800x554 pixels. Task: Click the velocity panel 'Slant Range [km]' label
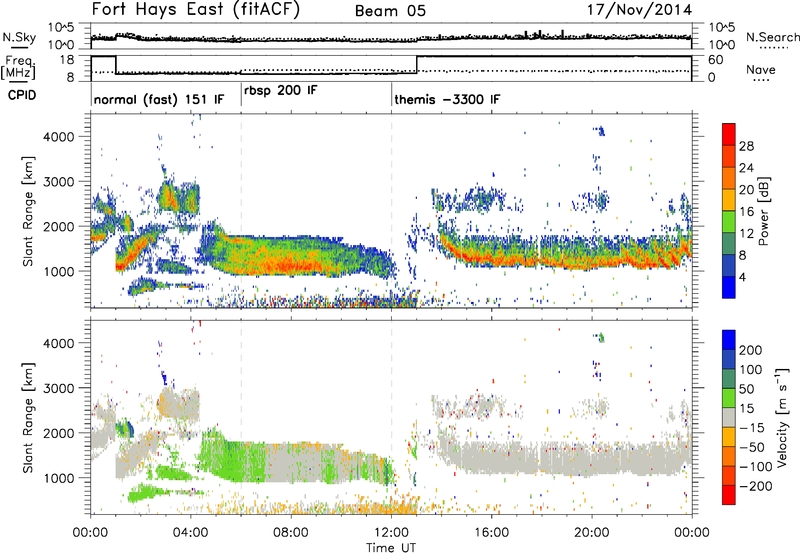pos(28,417)
